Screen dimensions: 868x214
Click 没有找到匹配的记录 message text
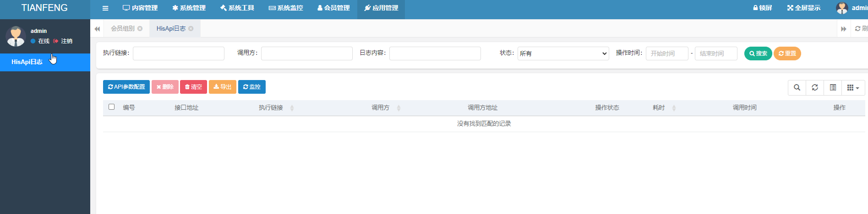pyautogui.click(x=484, y=124)
